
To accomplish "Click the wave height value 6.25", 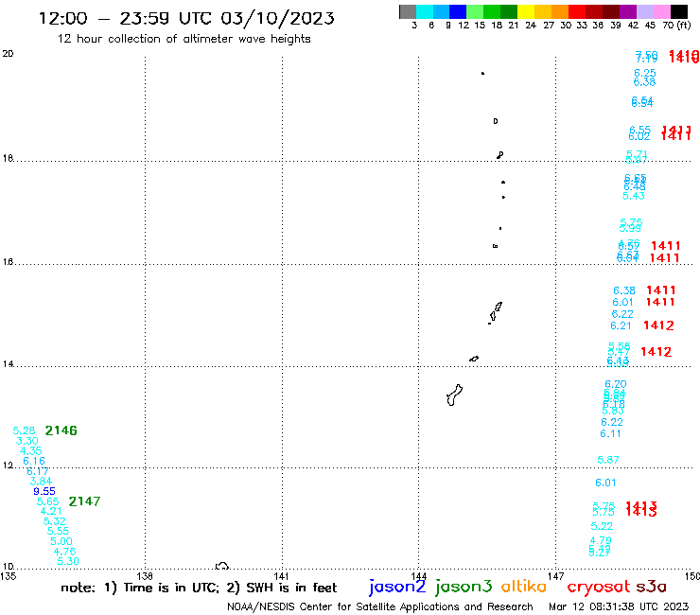I will 645,73.
